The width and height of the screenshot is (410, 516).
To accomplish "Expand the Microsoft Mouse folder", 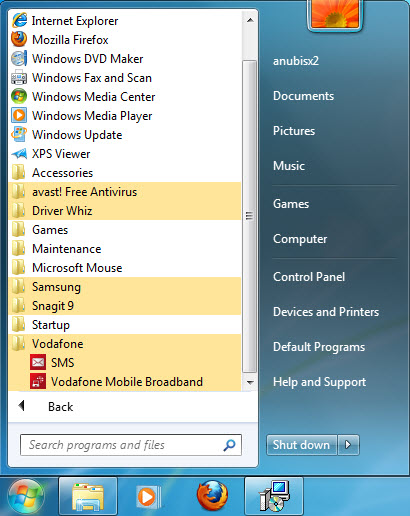I will pos(125,268).
